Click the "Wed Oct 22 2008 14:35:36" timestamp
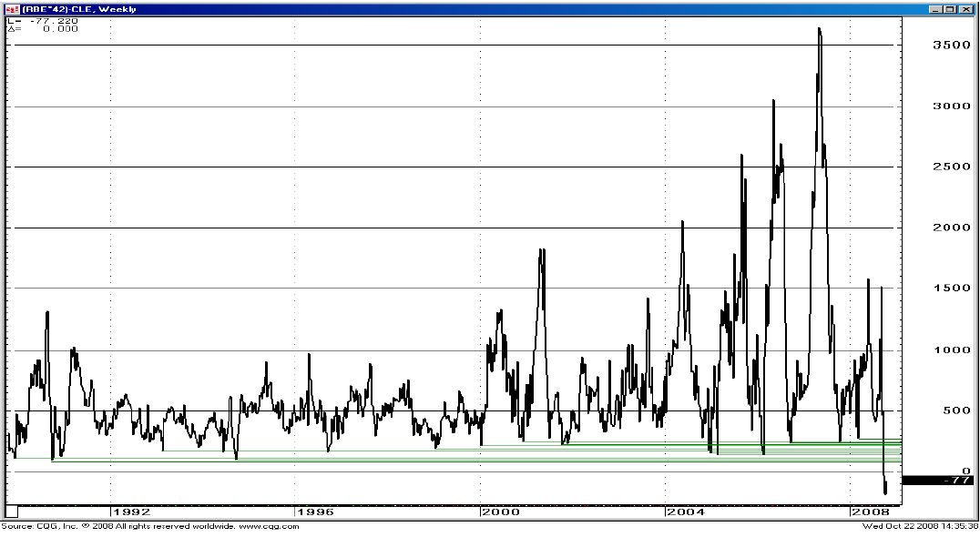The image size is (980, 537). (920, 526)
